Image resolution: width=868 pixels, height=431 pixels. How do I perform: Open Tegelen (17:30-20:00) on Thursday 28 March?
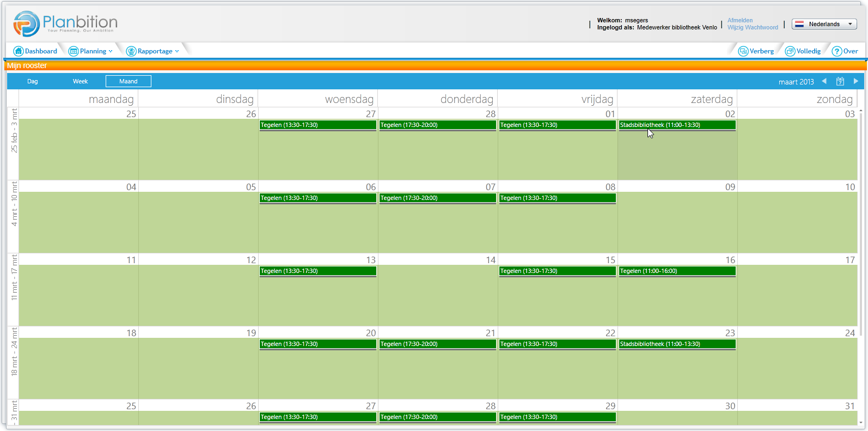coord(438,417)
